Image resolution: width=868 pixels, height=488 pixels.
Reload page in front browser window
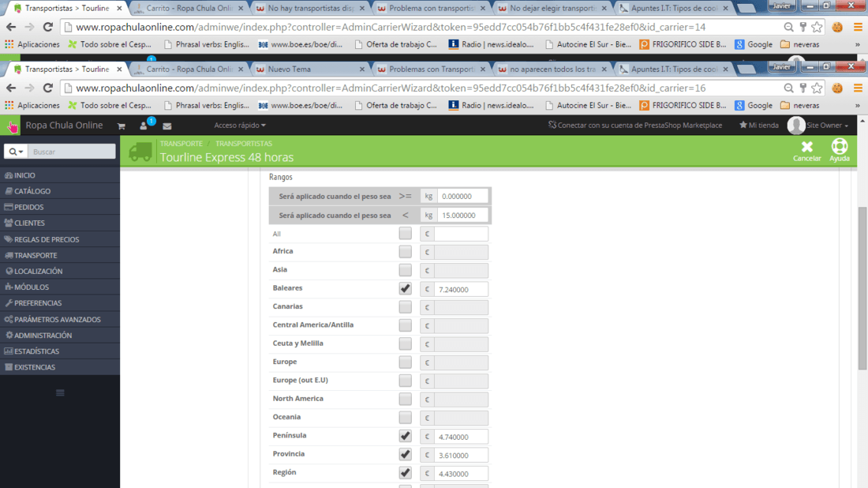[48, 88]
